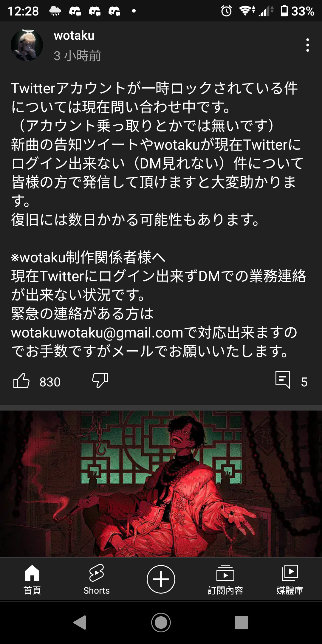The height and width of the screenshot is (644, 322).
Task: Go to the Home tab
Action: tap(32, 579)
